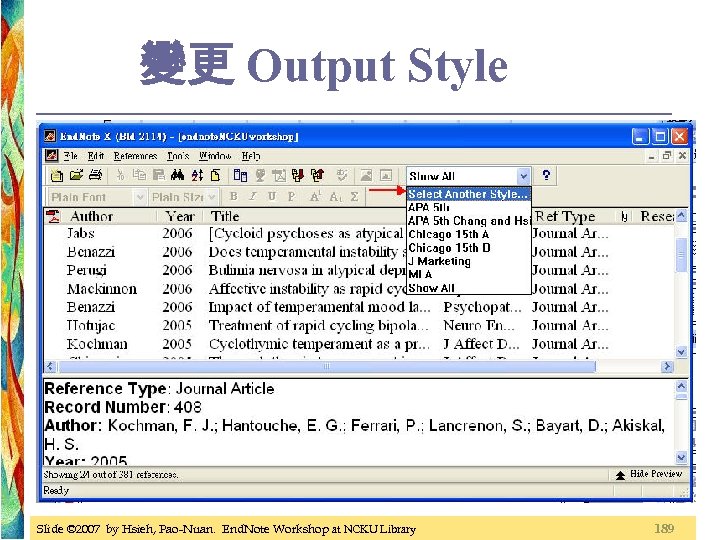The width and height of the screenshot is (720, 540).
Task: Sort by Title column header
Action: (225, 216)
